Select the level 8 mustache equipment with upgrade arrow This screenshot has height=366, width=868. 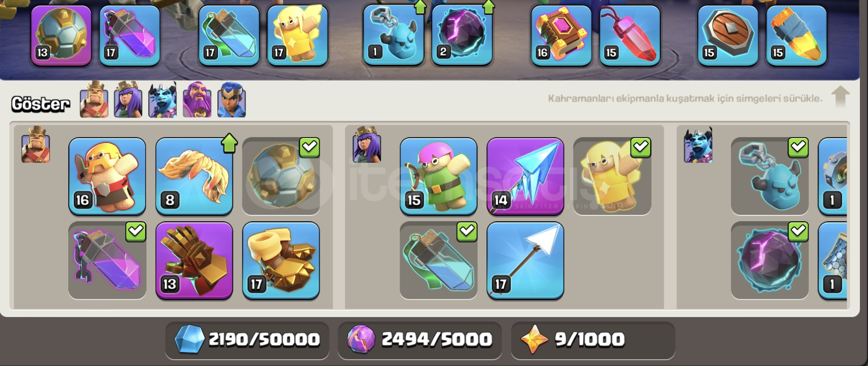tap(194, 176)
